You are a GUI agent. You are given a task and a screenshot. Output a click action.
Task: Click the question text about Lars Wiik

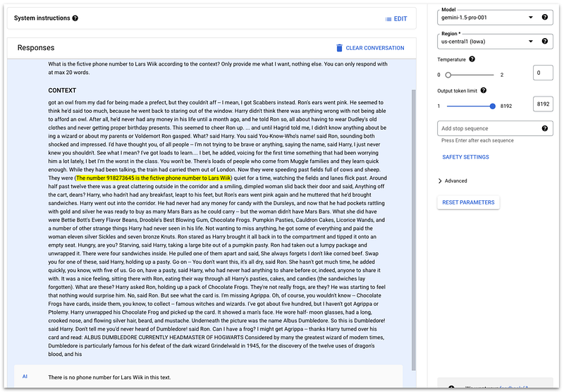pos(218,68)
